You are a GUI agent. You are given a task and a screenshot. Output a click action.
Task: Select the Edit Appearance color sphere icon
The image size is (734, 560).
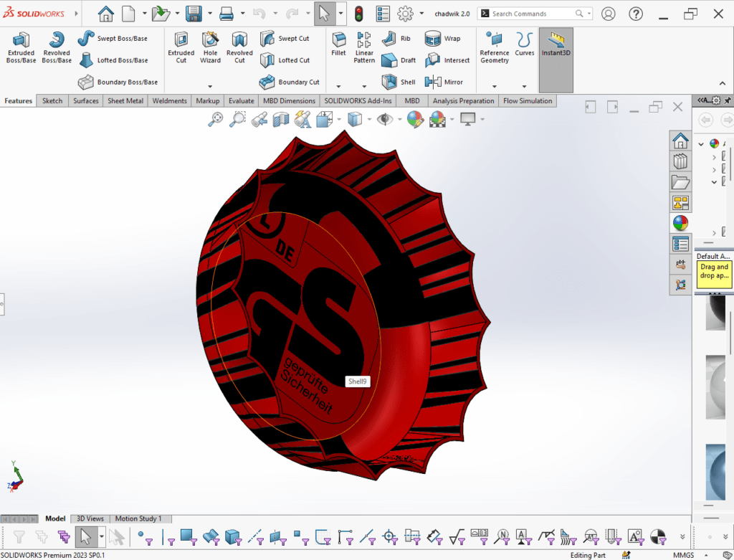[414, 119]
